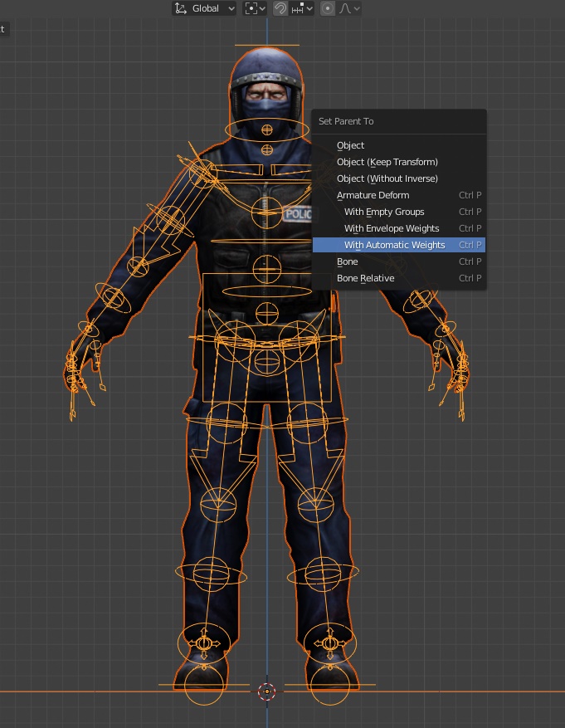Choose the Bone Relative parent option

click(399, 278)
